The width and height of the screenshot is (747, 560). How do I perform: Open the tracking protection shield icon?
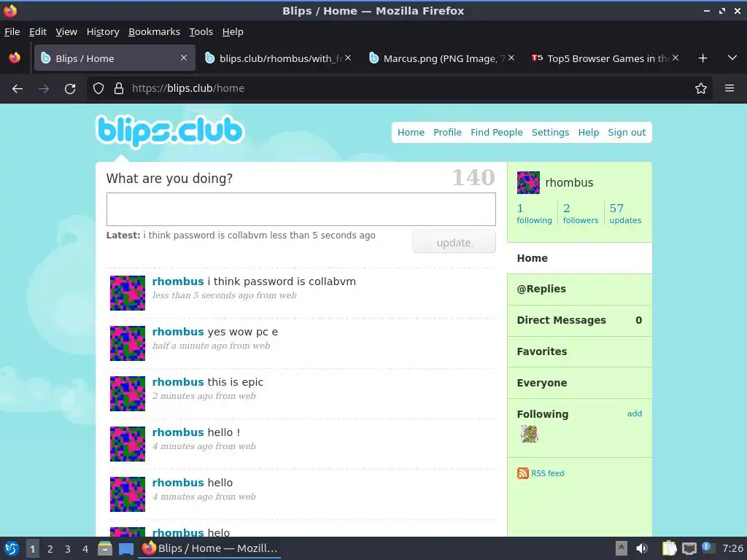(x=98, y=88)
